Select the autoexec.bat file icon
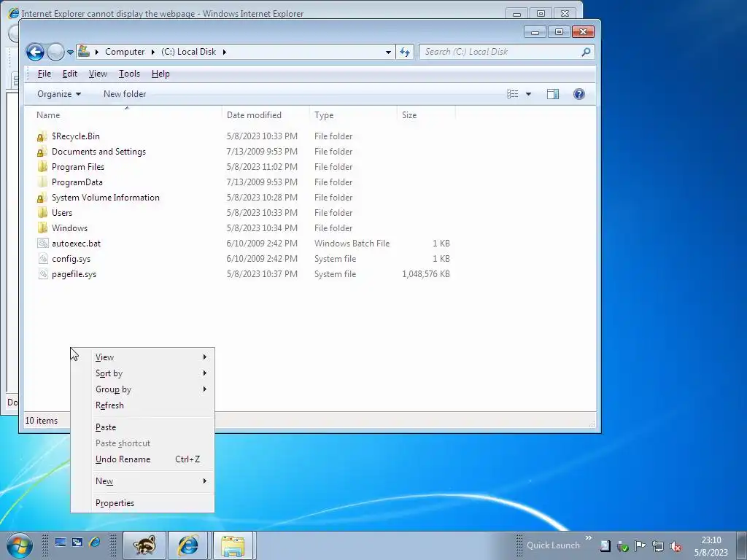Viewport: 747px width, 560px height. click(x=42, y=244)
